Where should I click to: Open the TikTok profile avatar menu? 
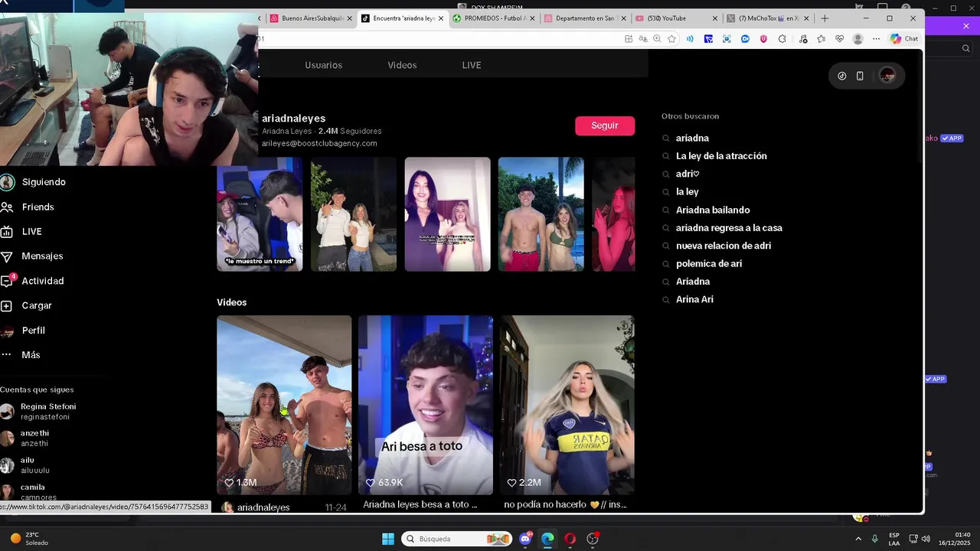(x=887, y=76)
